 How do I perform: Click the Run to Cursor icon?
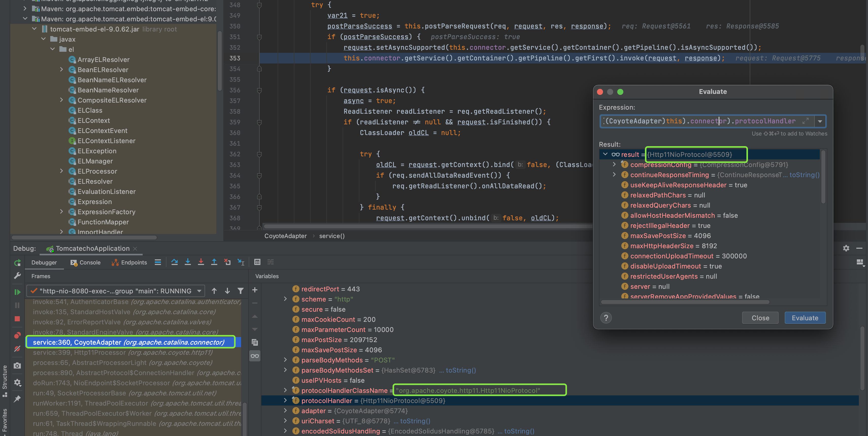tap(241, 262)
